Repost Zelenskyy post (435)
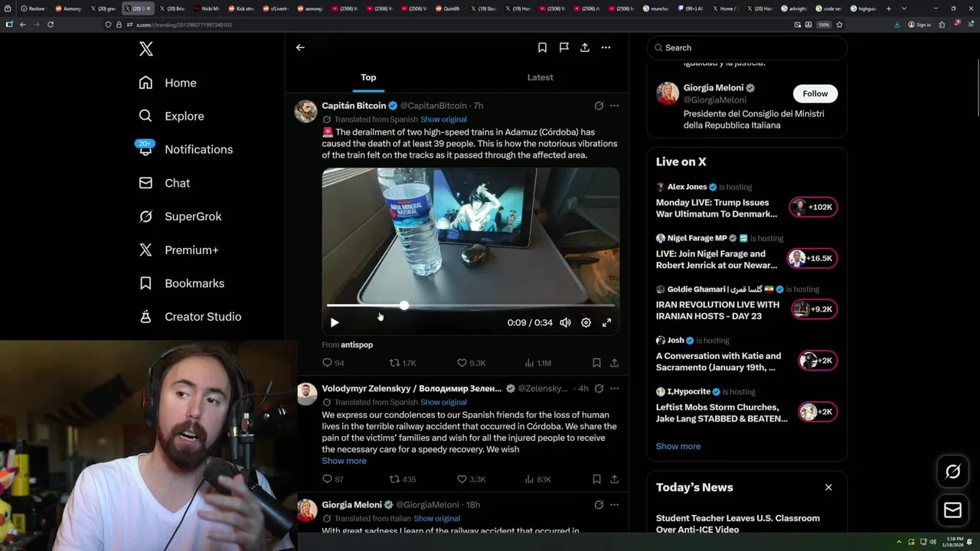Screen dimensions: 980x551 403,479
